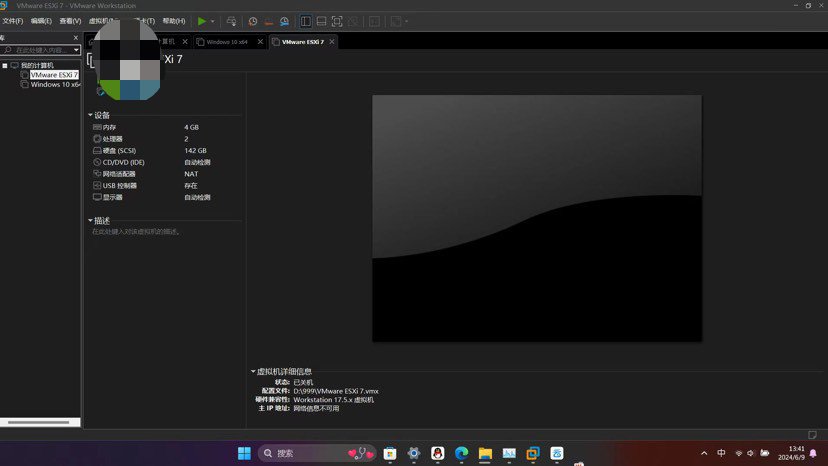Switch to the Windows 10 x64 tab
The width and height of the screenshot is (828, 466).
click(x=227, y=42)
